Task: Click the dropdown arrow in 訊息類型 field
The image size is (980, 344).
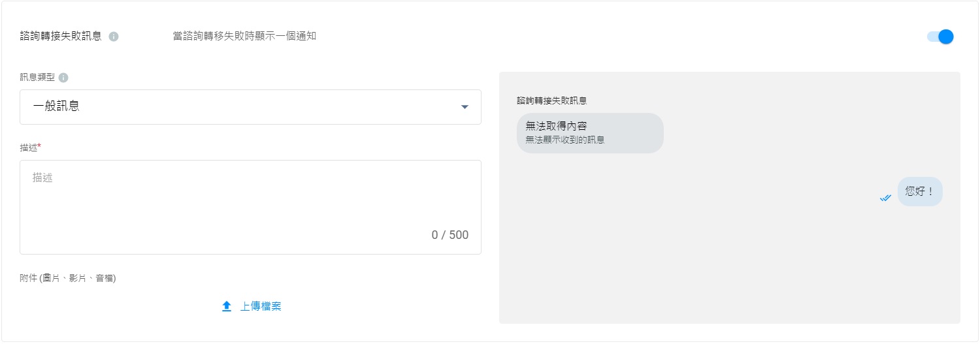Action: tap(465, 107)
